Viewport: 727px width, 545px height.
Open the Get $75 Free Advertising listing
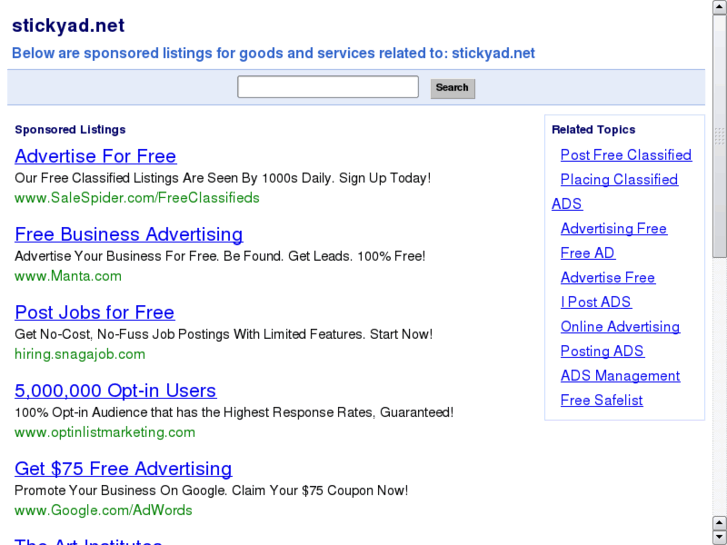pyautogui.click(x=123, y=468)
